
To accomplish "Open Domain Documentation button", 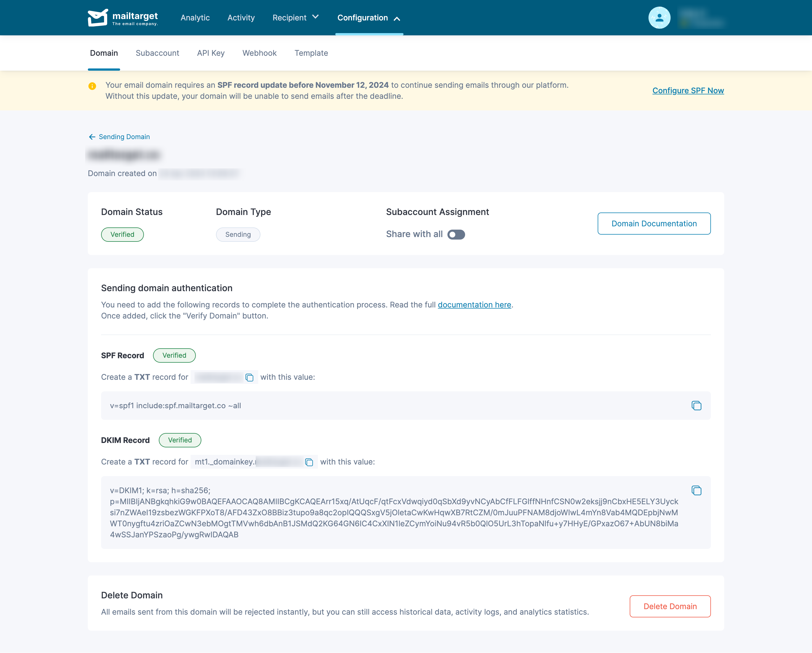I will click(x=654, y=224).
